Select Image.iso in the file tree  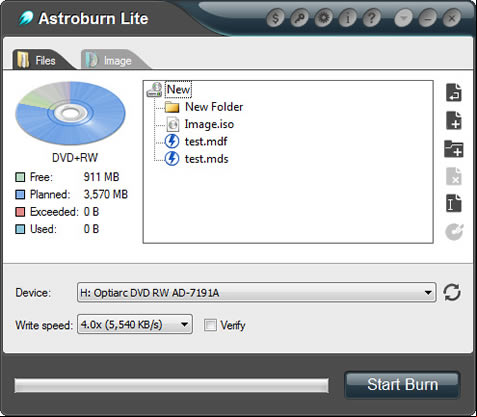(x=209, y=124)
